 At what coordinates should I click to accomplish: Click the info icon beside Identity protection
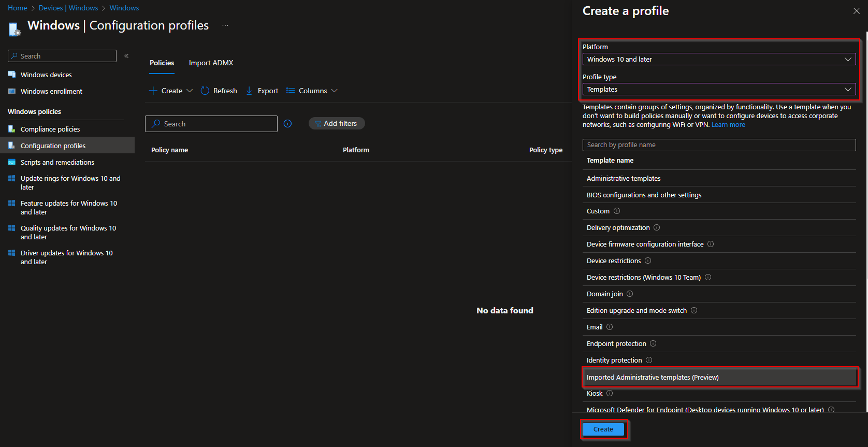coord(649,360)
